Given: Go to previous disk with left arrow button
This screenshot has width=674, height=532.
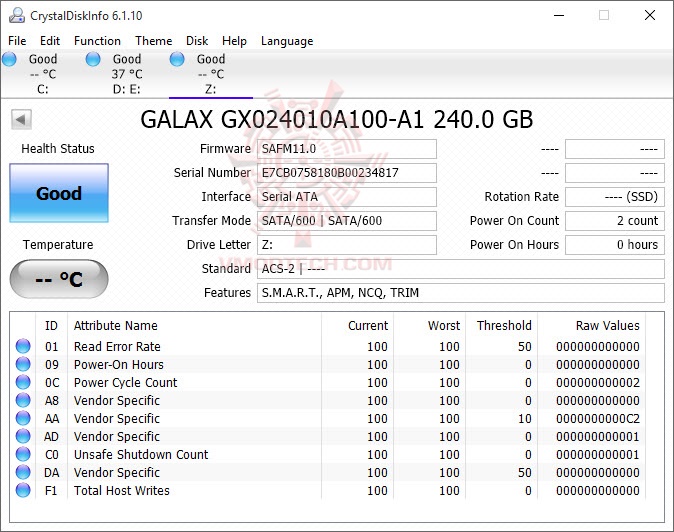Looking at the screenshot, I should point(21,119).
